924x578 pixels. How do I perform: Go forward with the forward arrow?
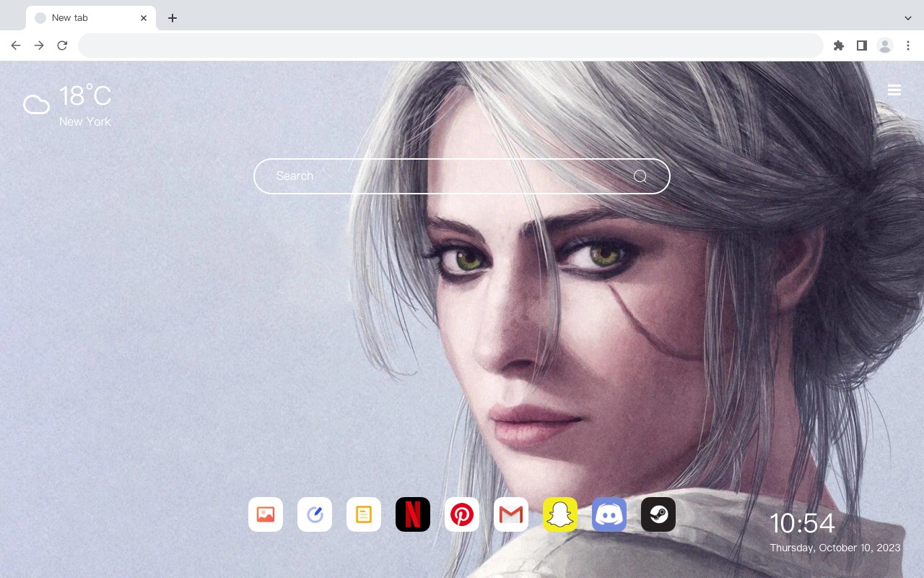[x=39, y=46]
